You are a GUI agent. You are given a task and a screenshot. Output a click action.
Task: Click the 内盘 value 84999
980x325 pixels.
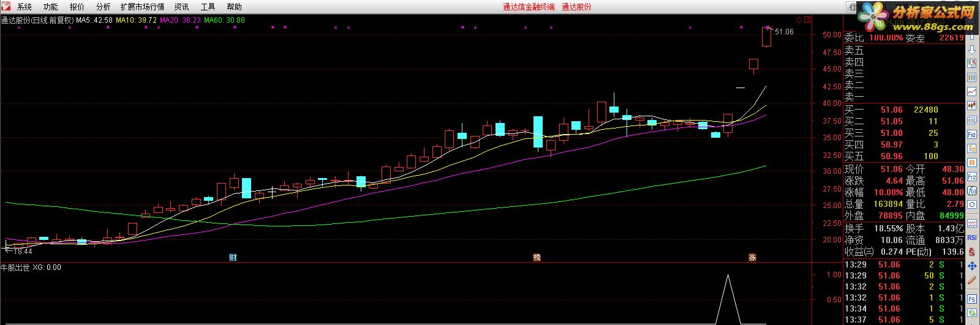[951, 215]
